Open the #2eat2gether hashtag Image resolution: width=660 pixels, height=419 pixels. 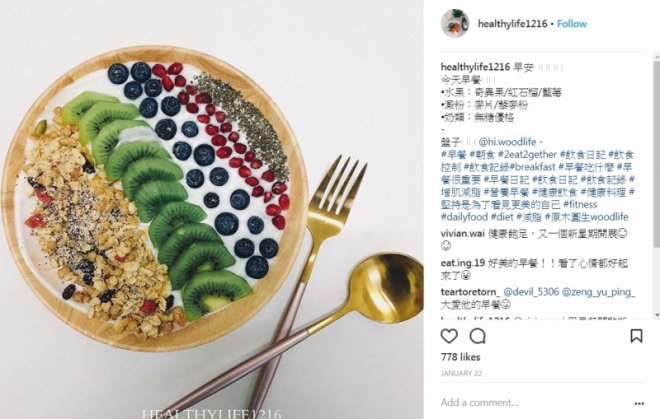coord(527,155)
